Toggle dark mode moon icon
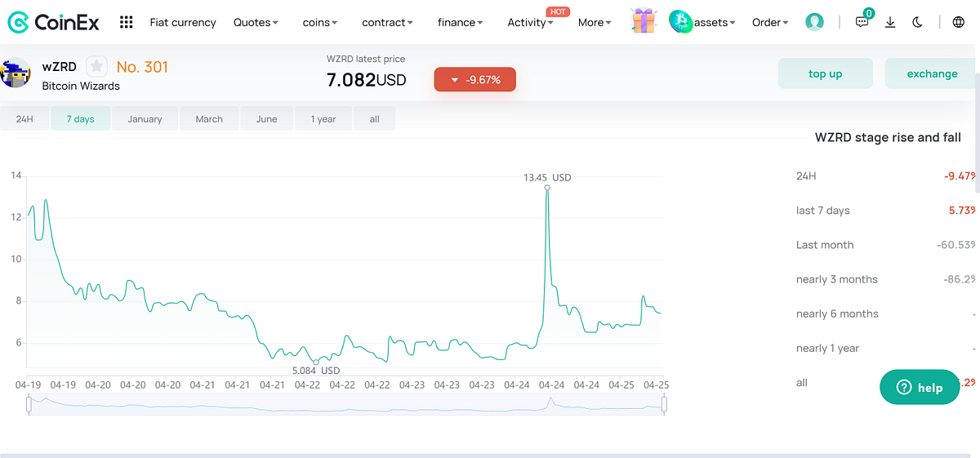 [918, 22]
